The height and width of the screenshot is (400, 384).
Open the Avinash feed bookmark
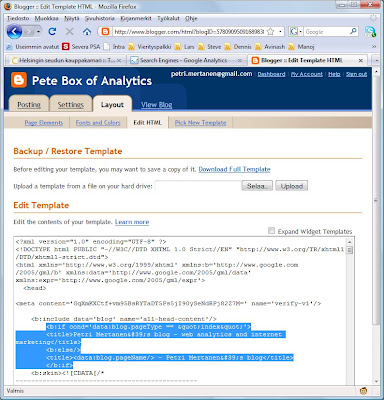(x=270, y=47)
